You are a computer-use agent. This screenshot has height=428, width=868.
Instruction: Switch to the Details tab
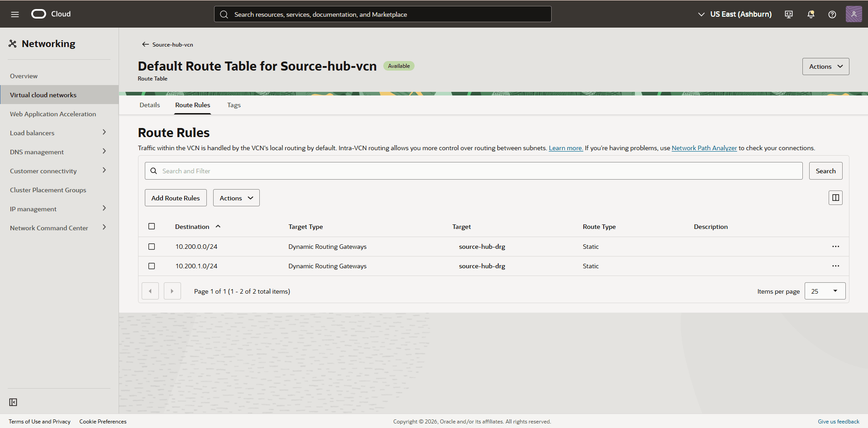(150, 105)
